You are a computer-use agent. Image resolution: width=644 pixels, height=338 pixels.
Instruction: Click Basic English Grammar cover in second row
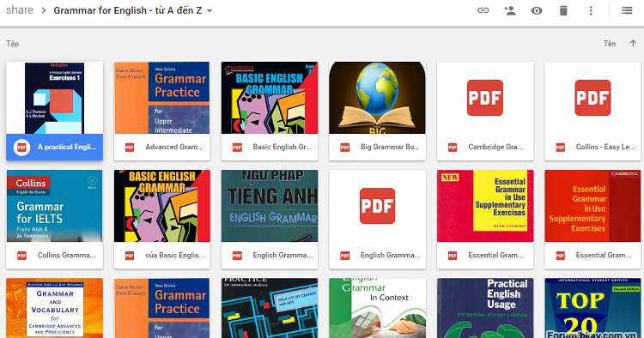(161, 206)
